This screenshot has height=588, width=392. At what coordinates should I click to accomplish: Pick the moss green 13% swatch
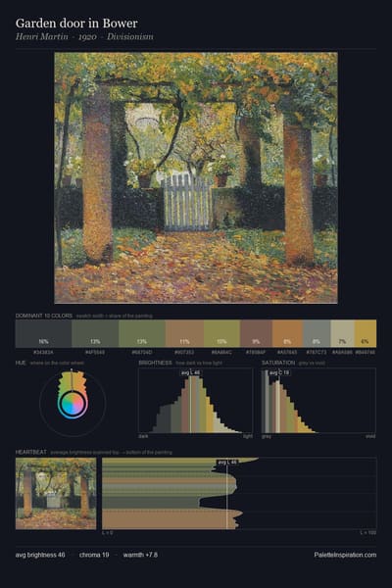(x=142, y=333)
